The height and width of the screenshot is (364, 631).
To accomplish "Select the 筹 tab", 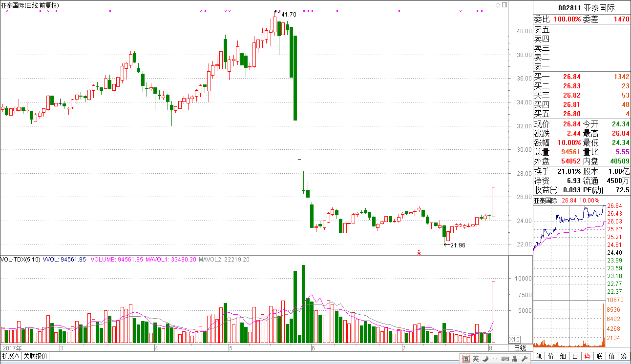I will tap(624, 356).
